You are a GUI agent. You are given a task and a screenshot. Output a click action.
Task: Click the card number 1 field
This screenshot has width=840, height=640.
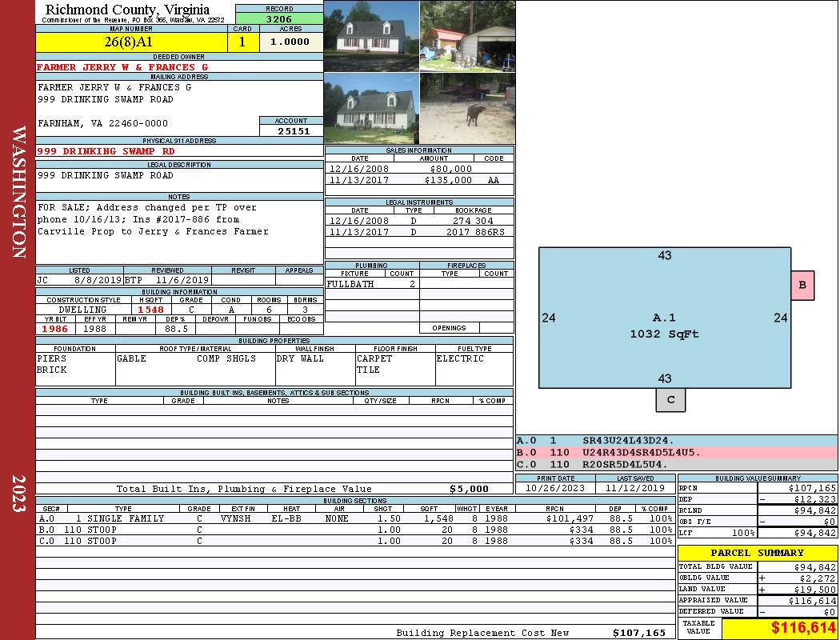coord(242,42)
